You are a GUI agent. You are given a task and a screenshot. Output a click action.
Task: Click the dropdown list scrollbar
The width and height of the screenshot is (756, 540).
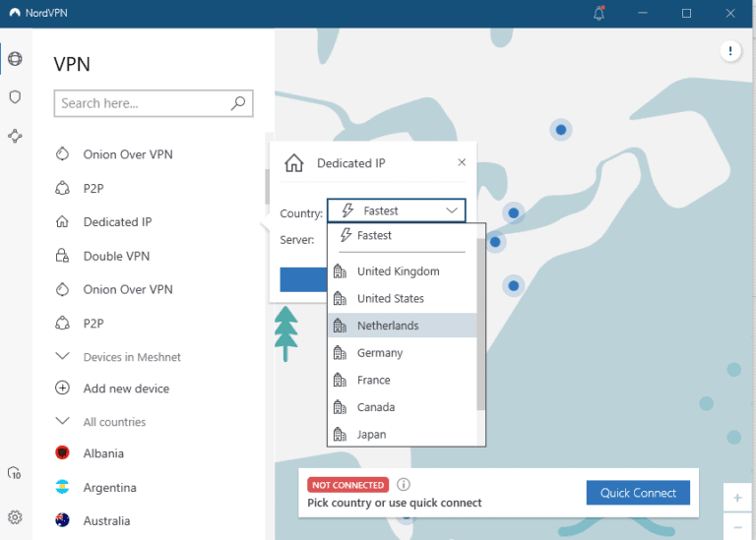(481, 325)
